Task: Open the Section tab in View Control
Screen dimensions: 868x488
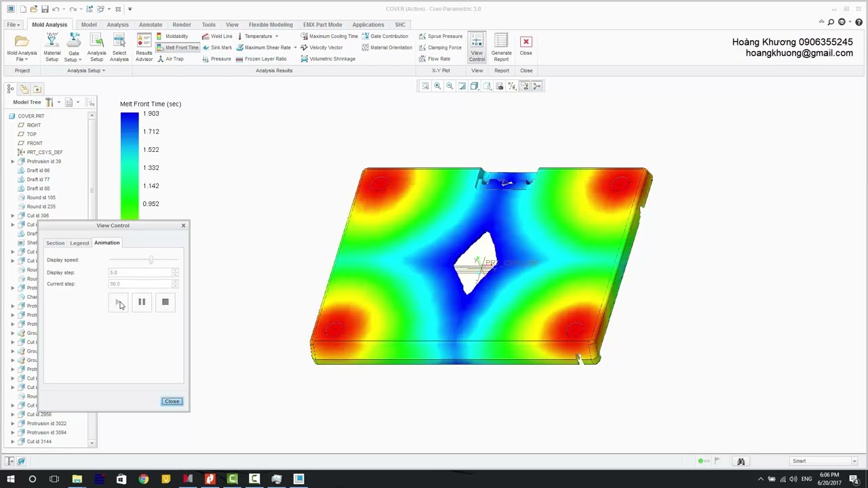Action: (56, 243)
